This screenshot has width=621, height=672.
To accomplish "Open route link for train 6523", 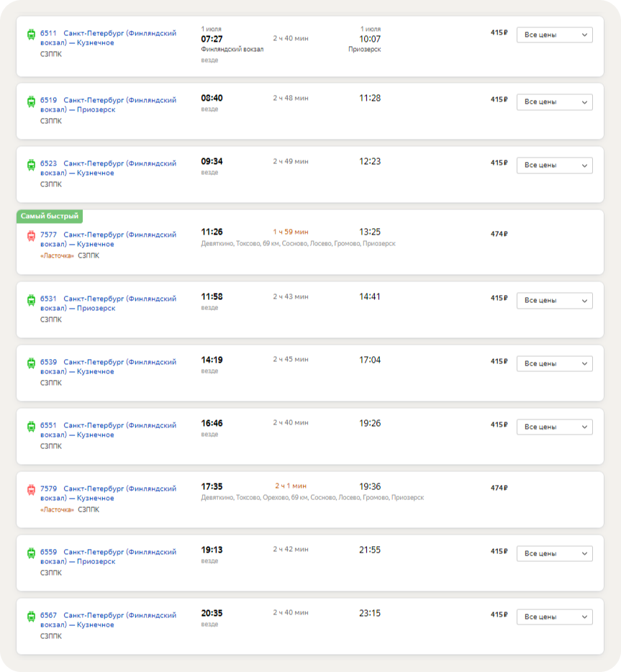I will pyautogui.click(x=108, y=168).
